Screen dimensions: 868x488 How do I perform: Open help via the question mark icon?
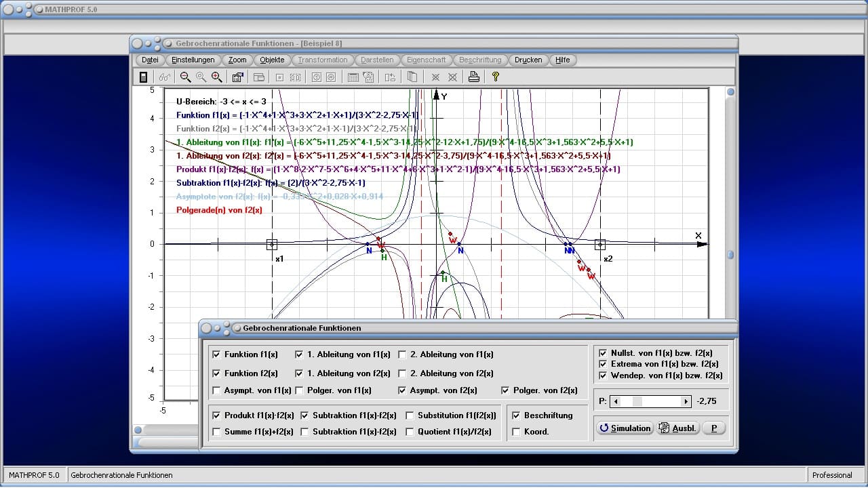point(496,77)
